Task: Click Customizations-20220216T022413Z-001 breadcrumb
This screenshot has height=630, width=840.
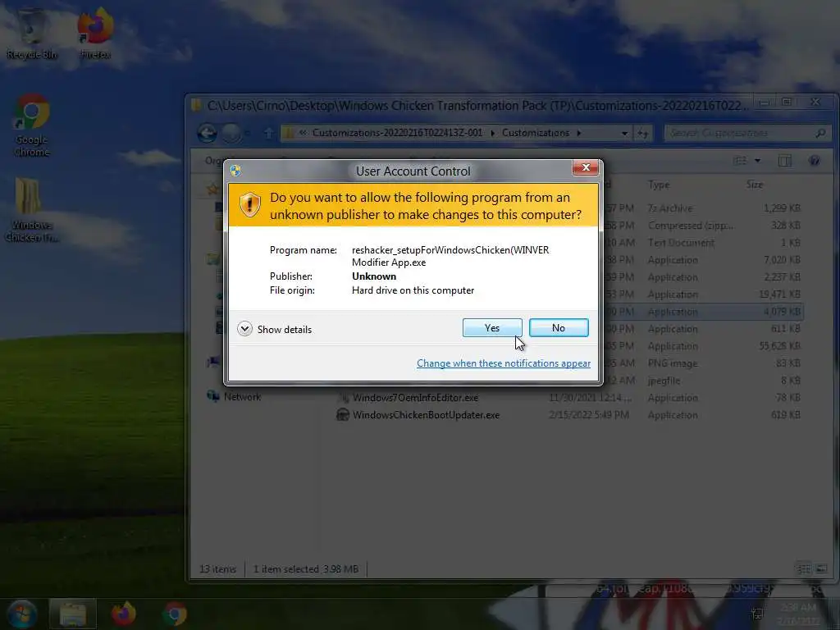Action: pos(397,133)
